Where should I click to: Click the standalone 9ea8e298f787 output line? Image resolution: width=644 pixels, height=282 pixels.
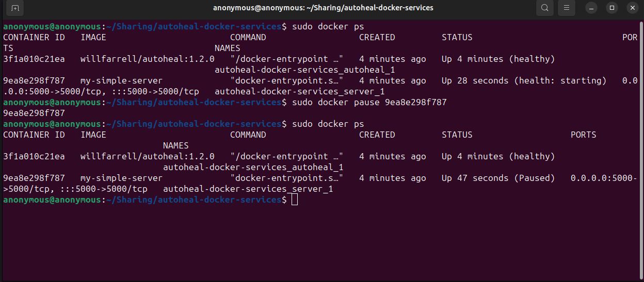click(x=34, y=113)
